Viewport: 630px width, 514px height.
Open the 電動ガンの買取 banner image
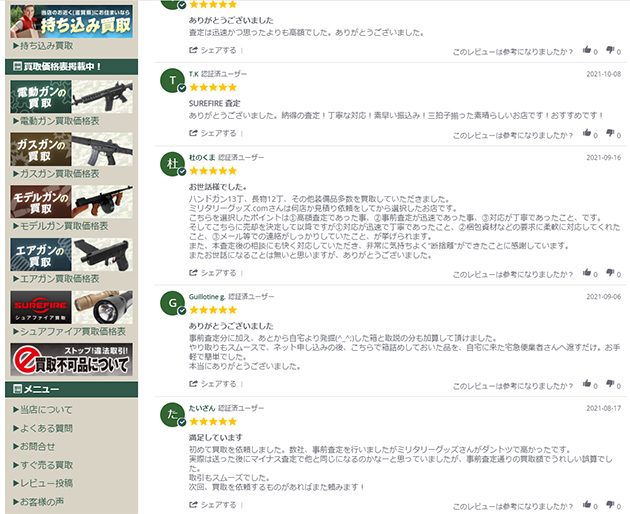click(x=72, y=96)
